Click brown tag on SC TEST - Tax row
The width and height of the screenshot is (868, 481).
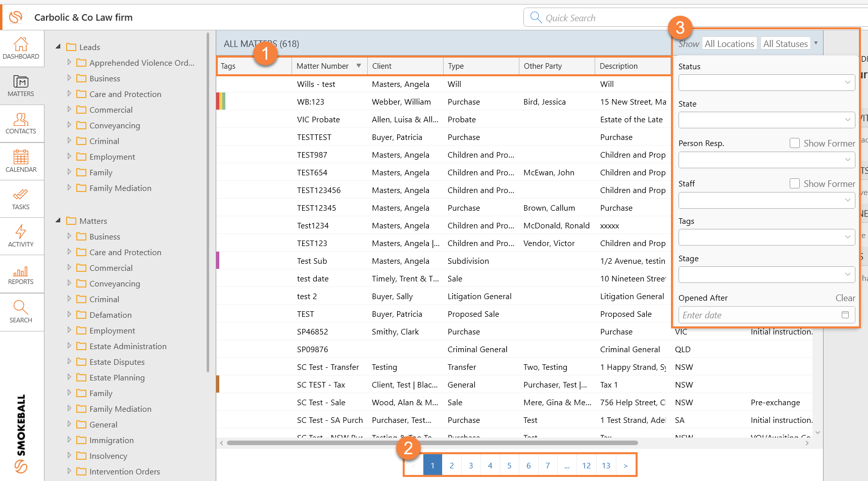218,384
